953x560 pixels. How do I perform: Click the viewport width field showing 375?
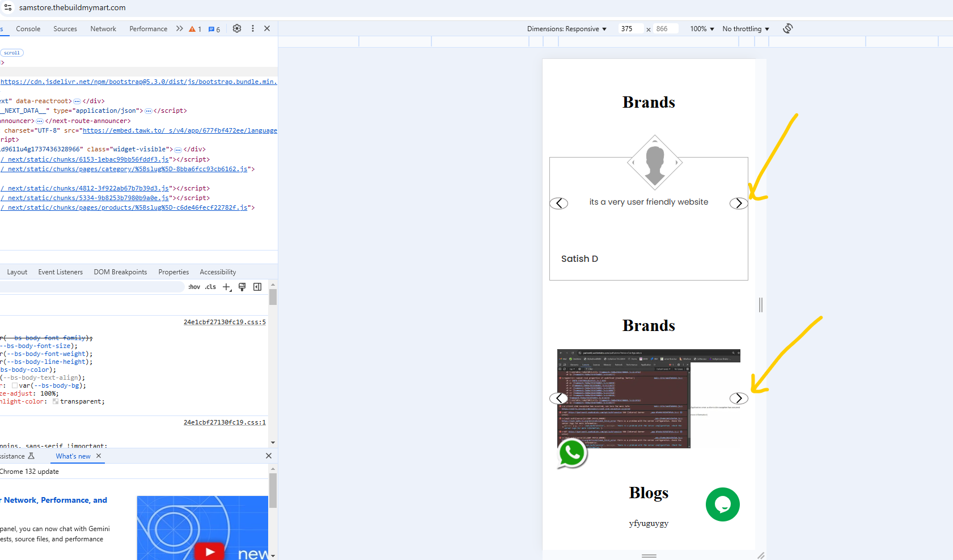(631, 29)
